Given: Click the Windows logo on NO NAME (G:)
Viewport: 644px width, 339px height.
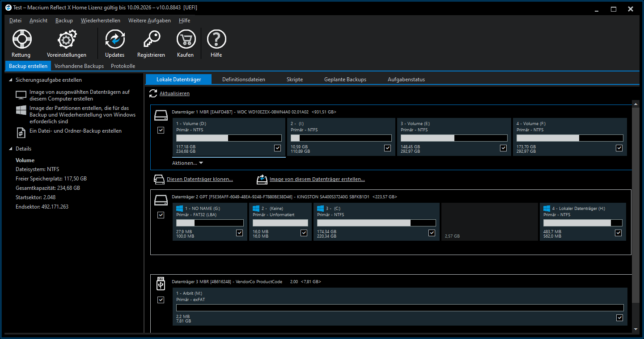Looking at the screenshot, I should coord(180,208).
